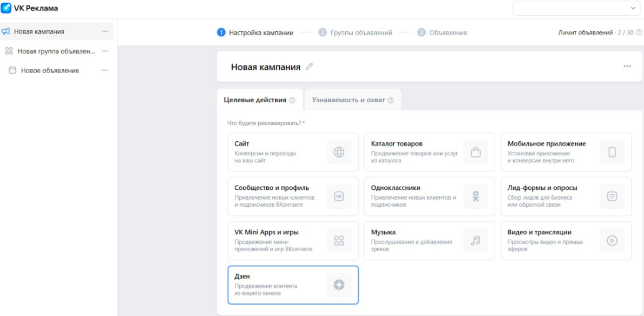
Task: Switch to Узнаваемость и охват tab
Action: (353, 100)
